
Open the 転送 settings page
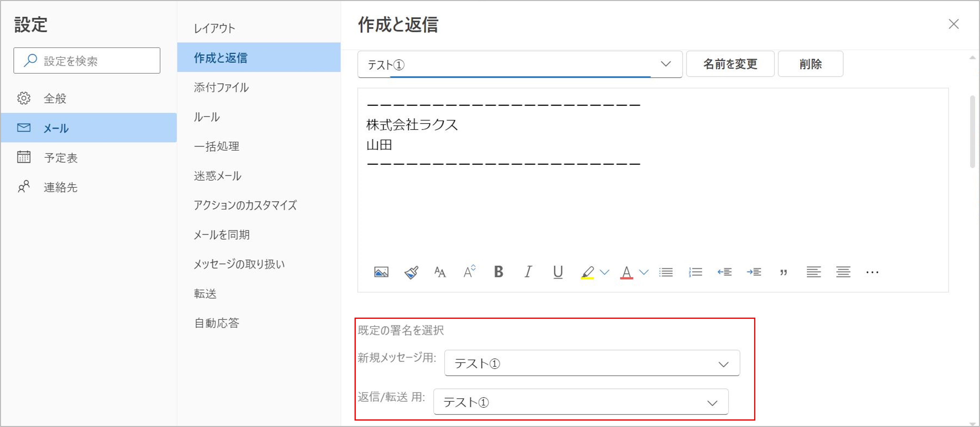[x=259, y=293]
